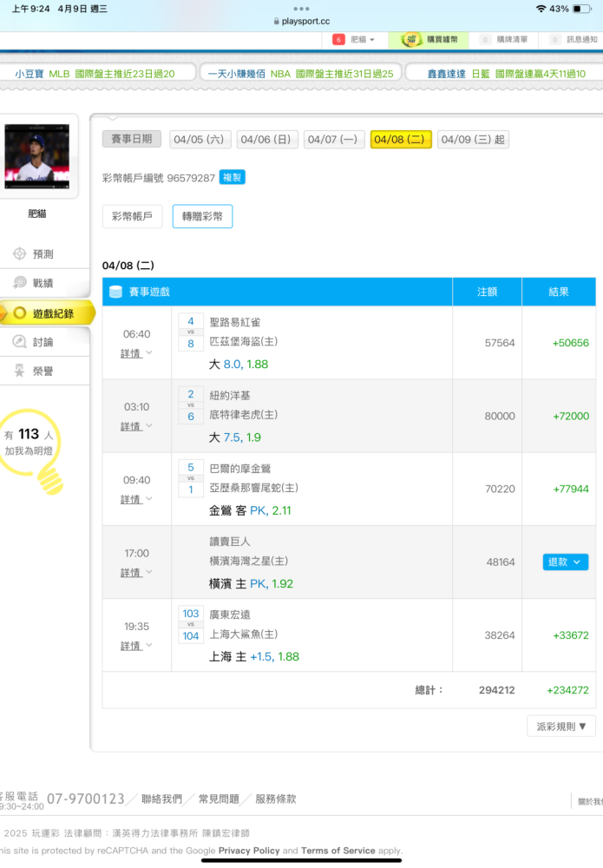Tap the 購買噱幣 coin icon
The image size is (603, 868).
(x=411, y=40)
